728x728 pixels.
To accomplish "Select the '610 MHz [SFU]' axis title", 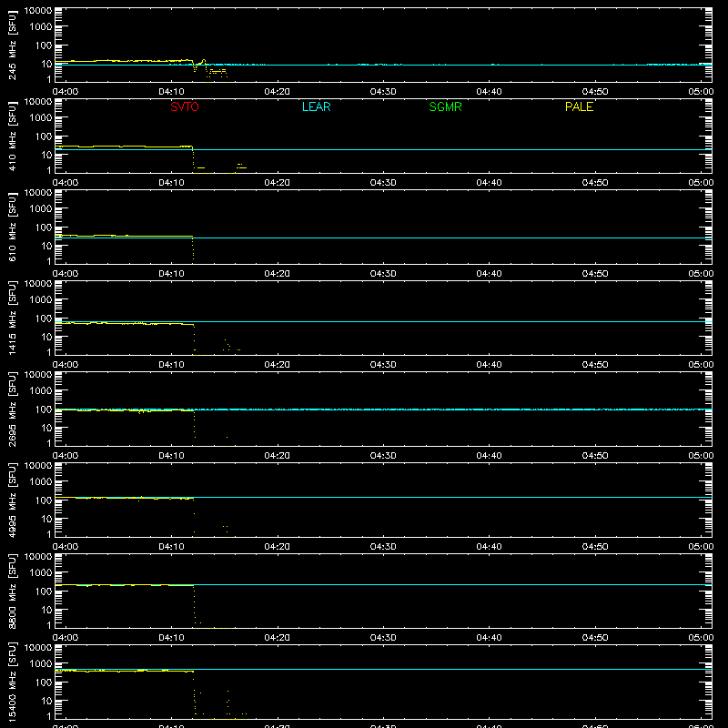I will click(x=12, y=227).
